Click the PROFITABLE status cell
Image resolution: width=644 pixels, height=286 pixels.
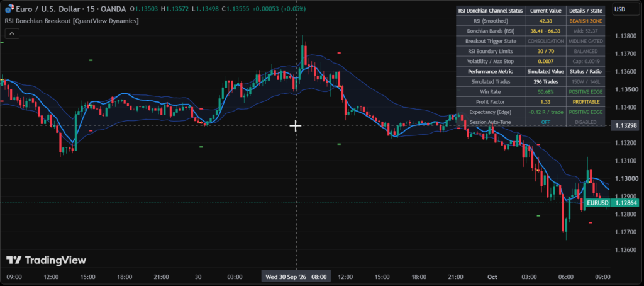pos(586,101)
